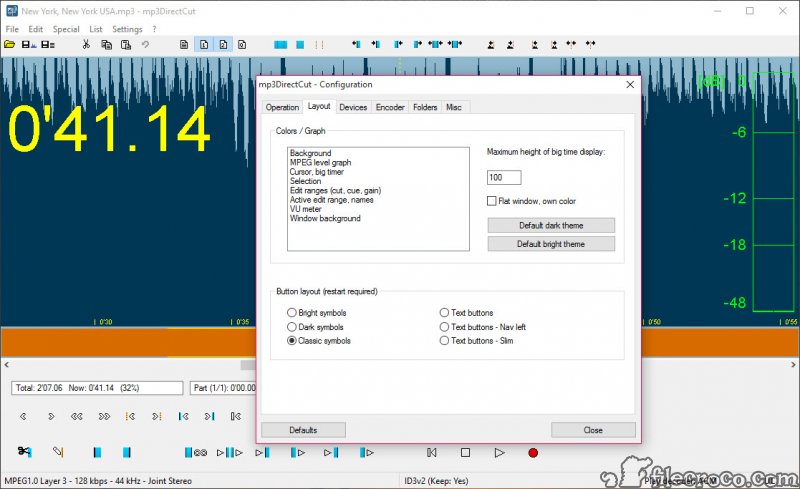Select the Classic symbols radio button

(x=291, y=340)
